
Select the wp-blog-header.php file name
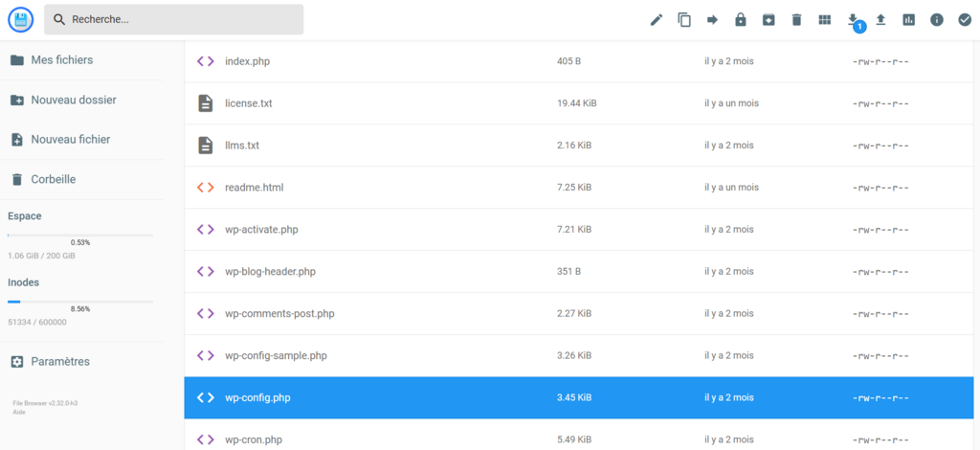point(270,271)
